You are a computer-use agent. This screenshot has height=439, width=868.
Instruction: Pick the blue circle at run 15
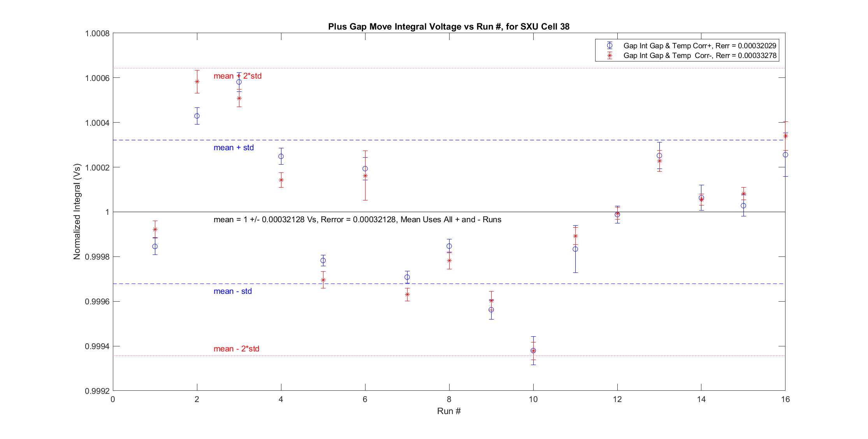click(743, 205)
